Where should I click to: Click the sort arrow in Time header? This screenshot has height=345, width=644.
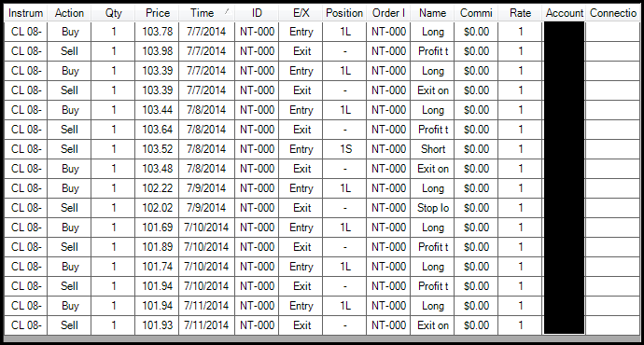click(x=227, y=11)
